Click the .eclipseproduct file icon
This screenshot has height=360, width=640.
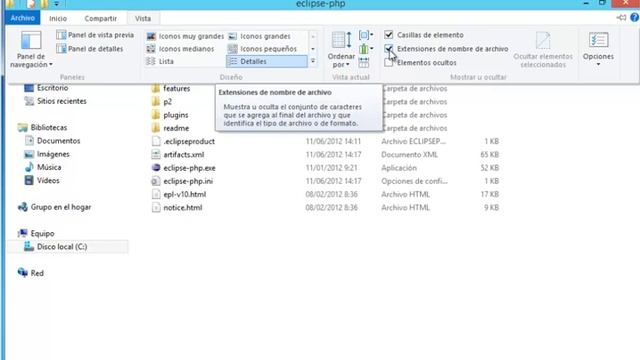[x=156, y=141]
